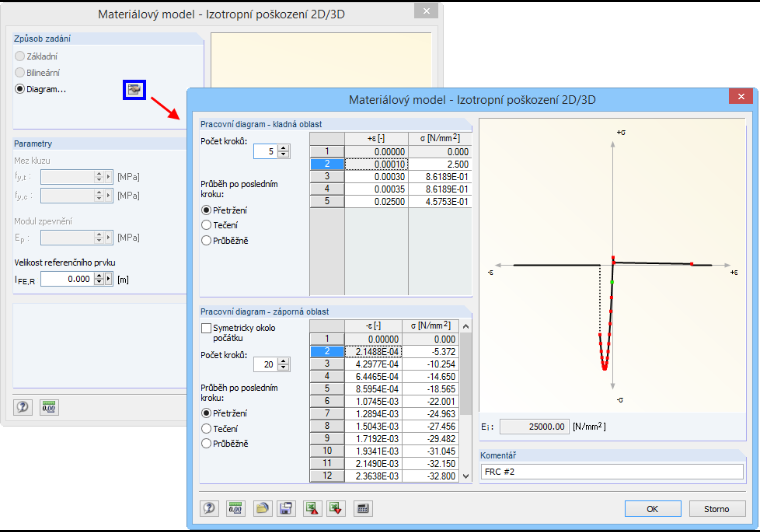This screenshot has height=532, width=760.
Task: Open units and decimals in front dialog
Action: pos(236,508)
